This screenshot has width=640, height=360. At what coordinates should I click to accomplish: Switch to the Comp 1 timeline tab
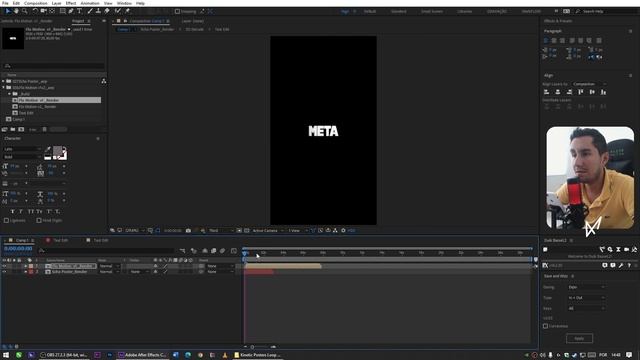pos(22,240)
